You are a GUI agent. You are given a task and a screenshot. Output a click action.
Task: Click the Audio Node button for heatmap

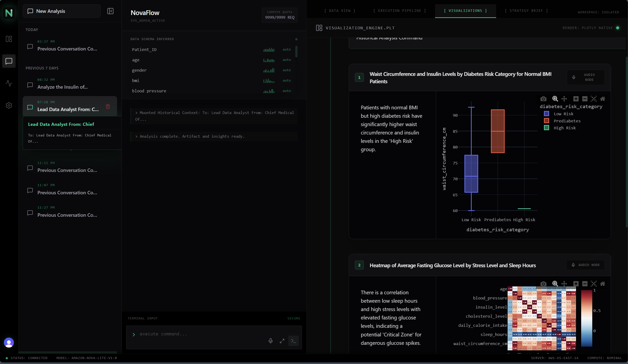click(x=586, y=265)
